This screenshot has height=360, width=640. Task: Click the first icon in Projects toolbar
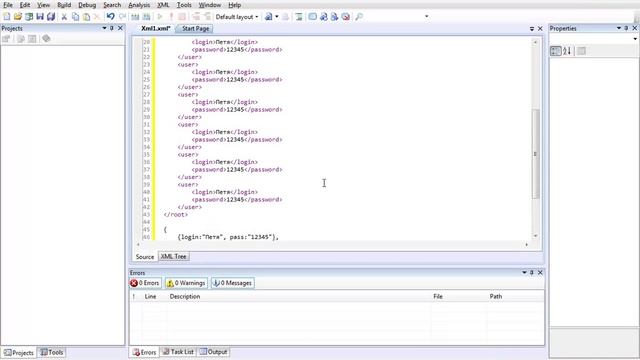pos(6,39)
